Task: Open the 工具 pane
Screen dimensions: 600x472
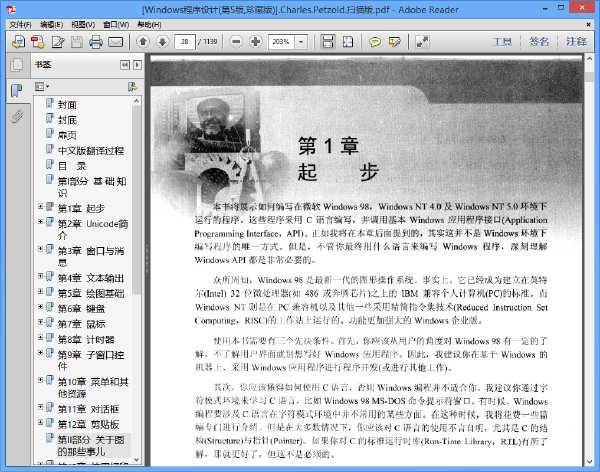Action: (x=502, y=41)
